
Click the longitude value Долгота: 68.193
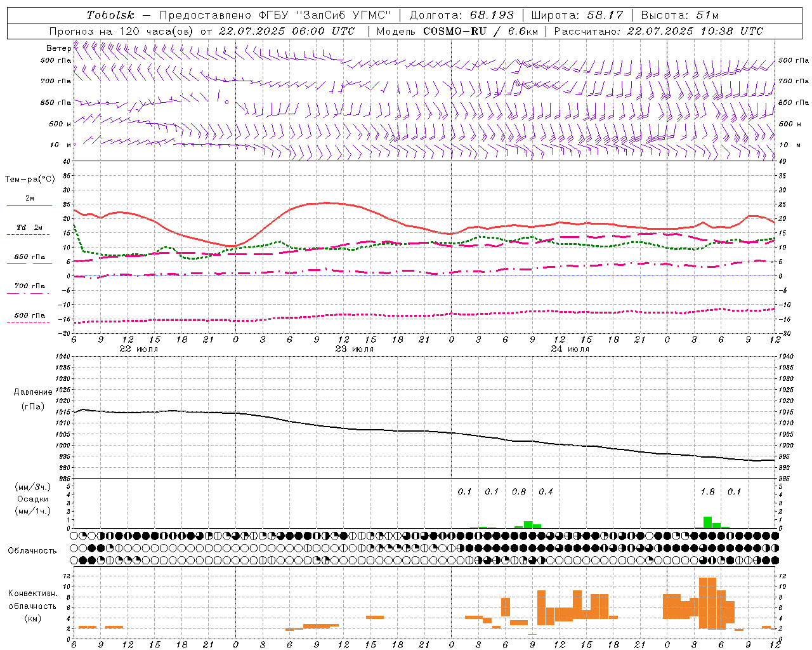click(x=462, y=15)
